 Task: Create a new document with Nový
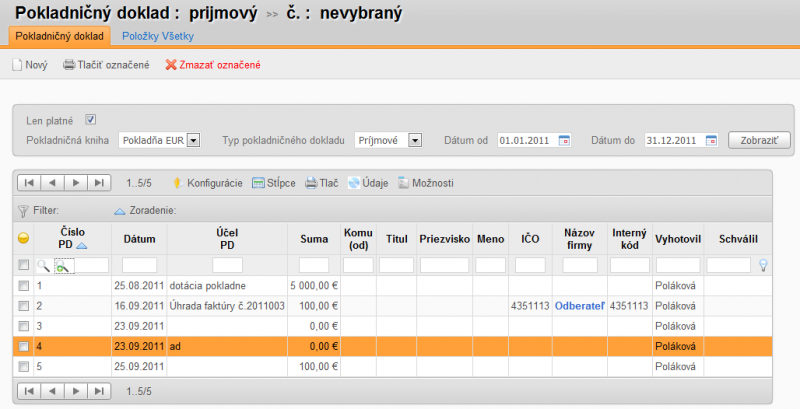30,65
